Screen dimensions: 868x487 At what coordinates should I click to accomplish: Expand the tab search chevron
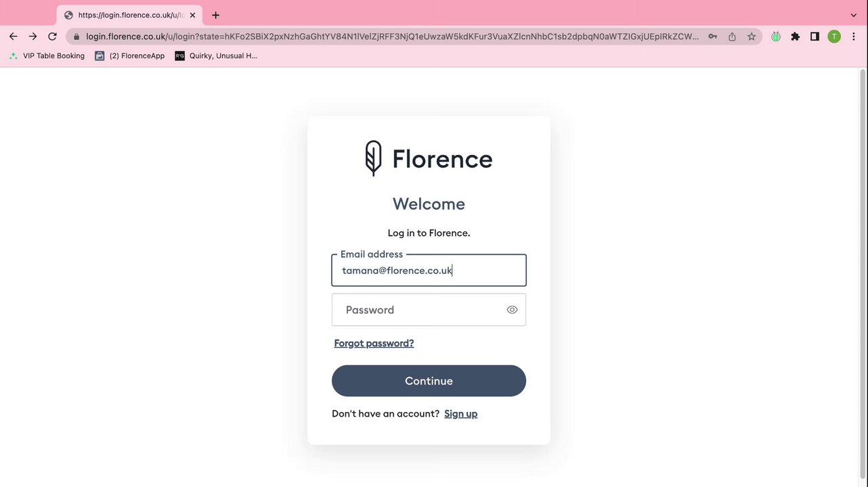853,15
